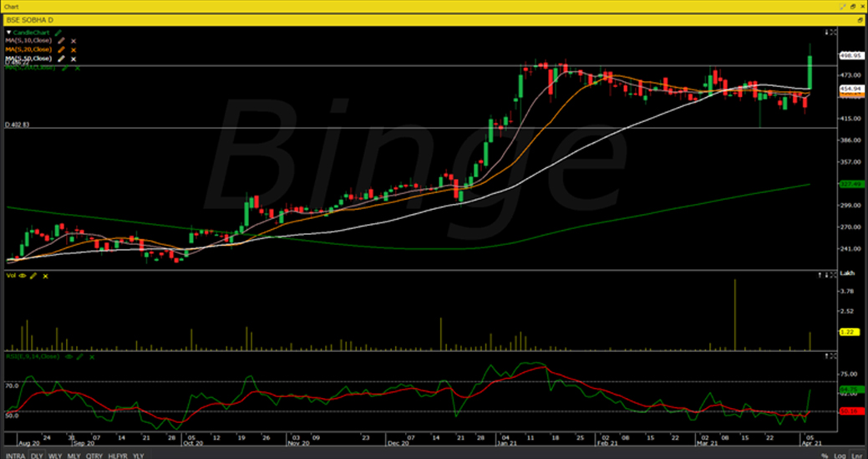
Task: Maximize the candle chart pane
Action: (x=833, y=33)
